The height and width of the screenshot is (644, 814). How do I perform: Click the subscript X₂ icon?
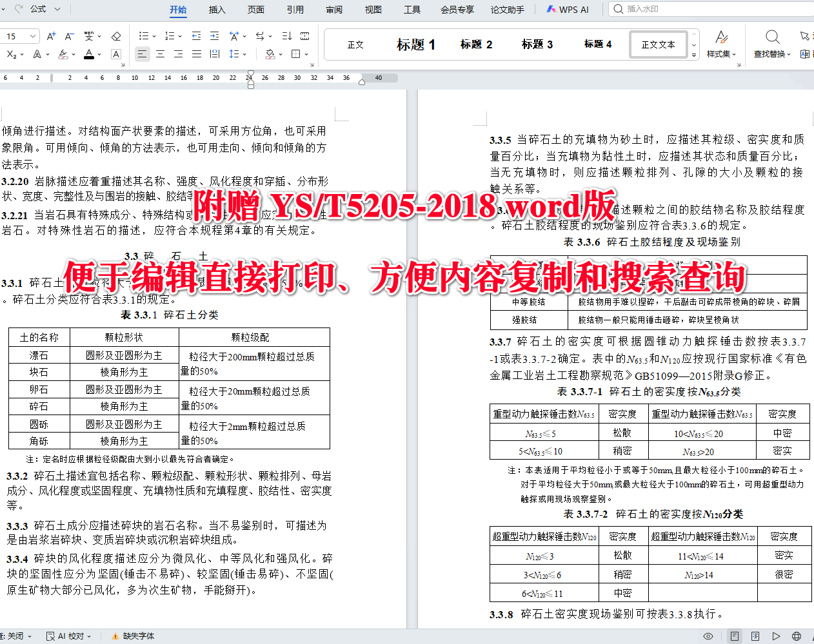[12, 54]
